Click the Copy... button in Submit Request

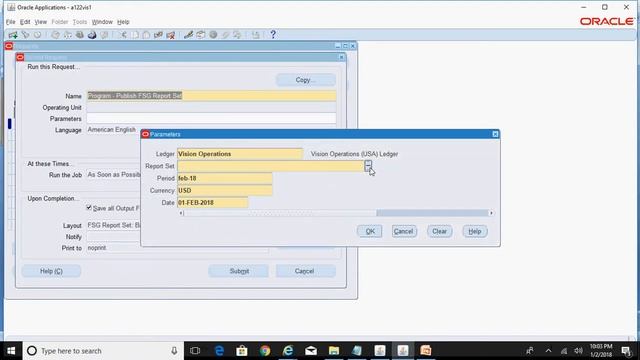point(306,80)
